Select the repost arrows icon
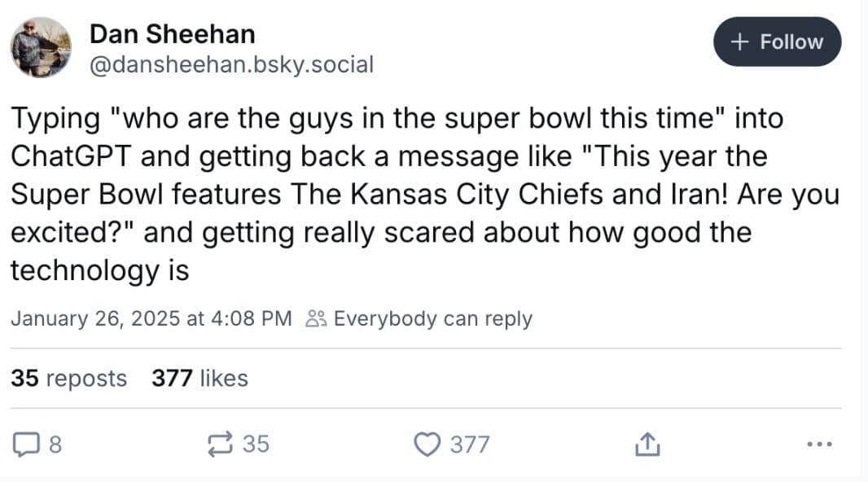This screenshot has height=482, width=868. [220, 444]
